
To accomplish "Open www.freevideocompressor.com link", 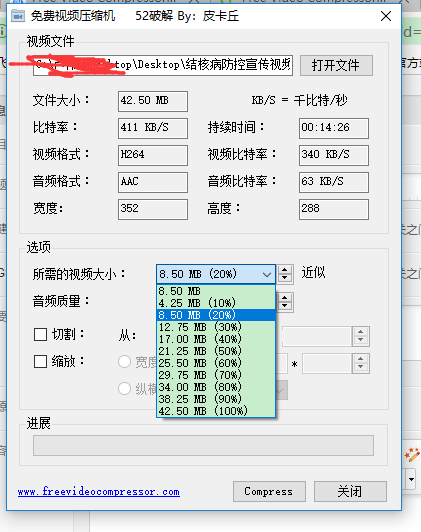I will point(99,492).
